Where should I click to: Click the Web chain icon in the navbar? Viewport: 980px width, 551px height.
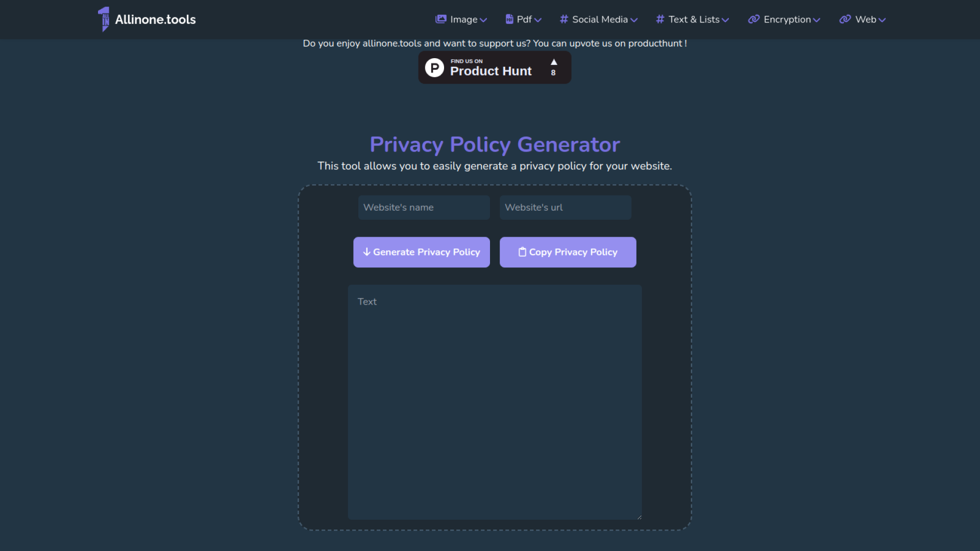click(845, 19)
